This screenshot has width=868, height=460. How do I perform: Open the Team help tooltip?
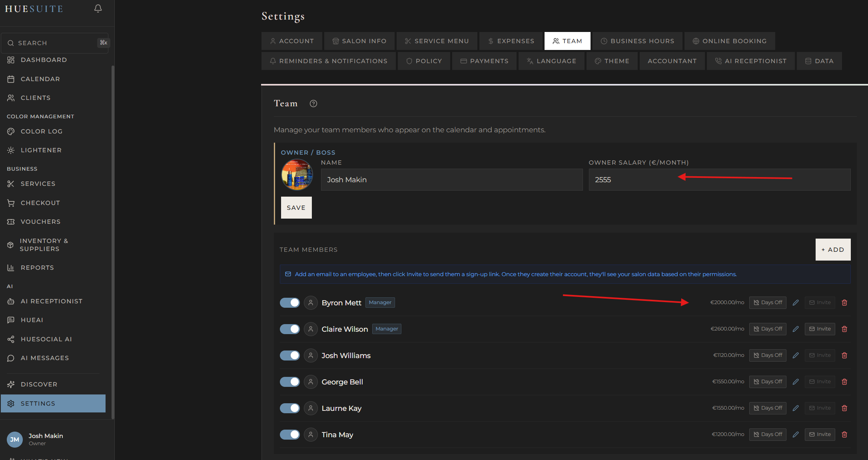(313, 104)
